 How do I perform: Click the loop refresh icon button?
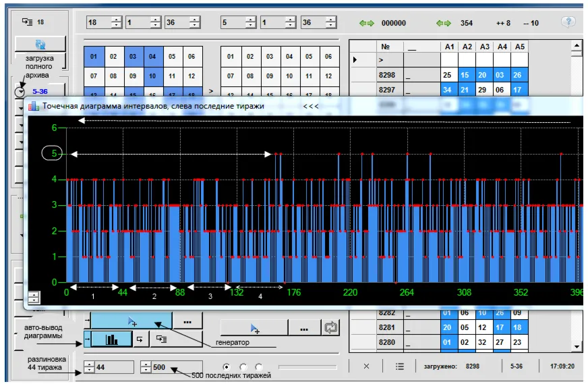point(330,328)
